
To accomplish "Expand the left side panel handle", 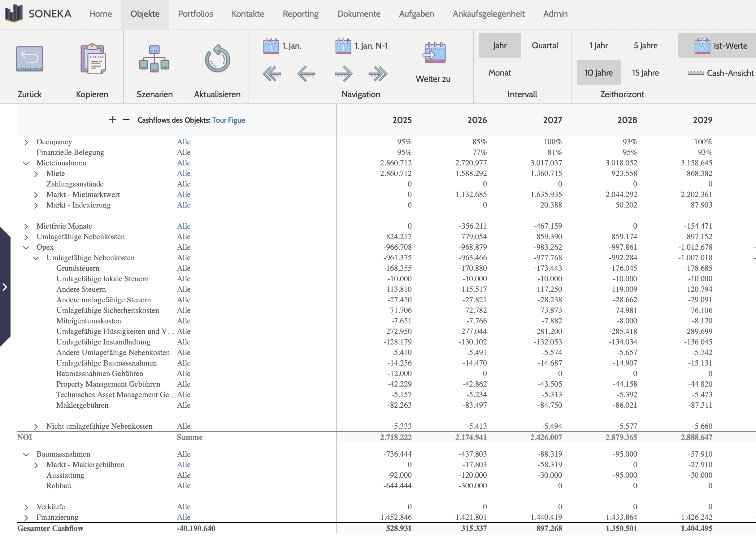I will (x=5, y=287).
